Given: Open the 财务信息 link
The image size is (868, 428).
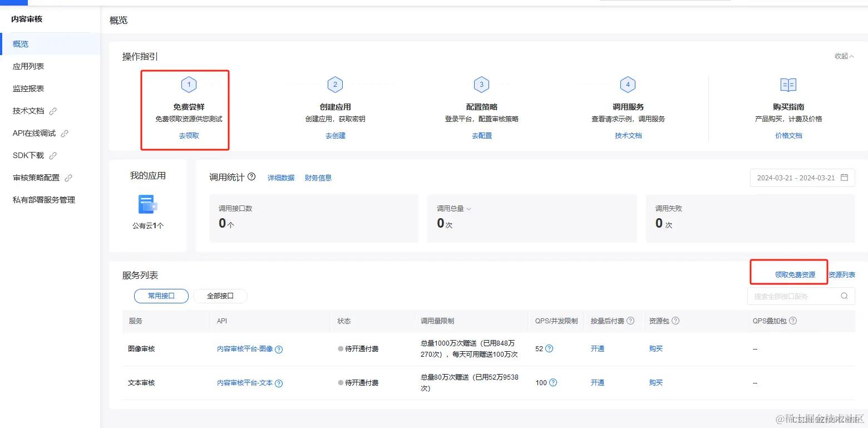Looking at the screenshot, I should (318, 178).
